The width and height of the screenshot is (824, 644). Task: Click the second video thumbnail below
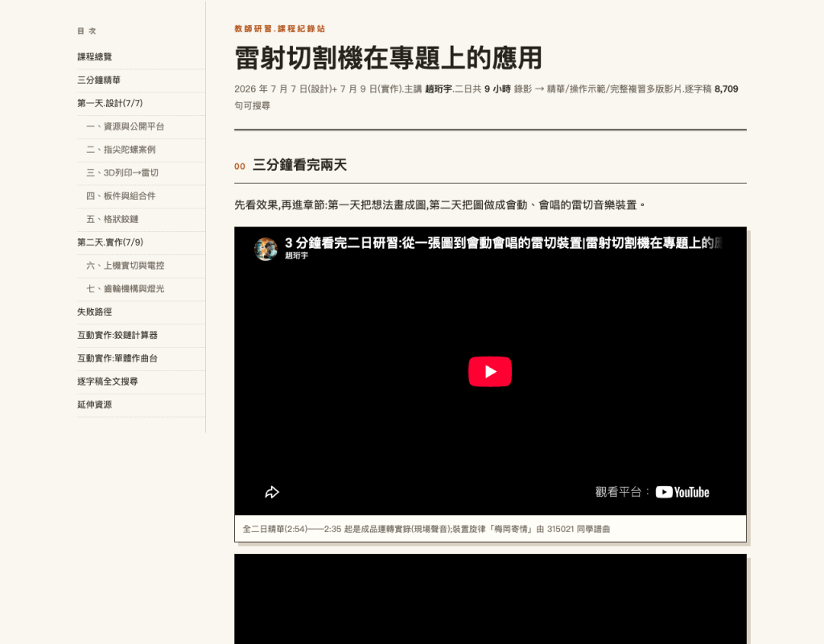pos(490,599)
